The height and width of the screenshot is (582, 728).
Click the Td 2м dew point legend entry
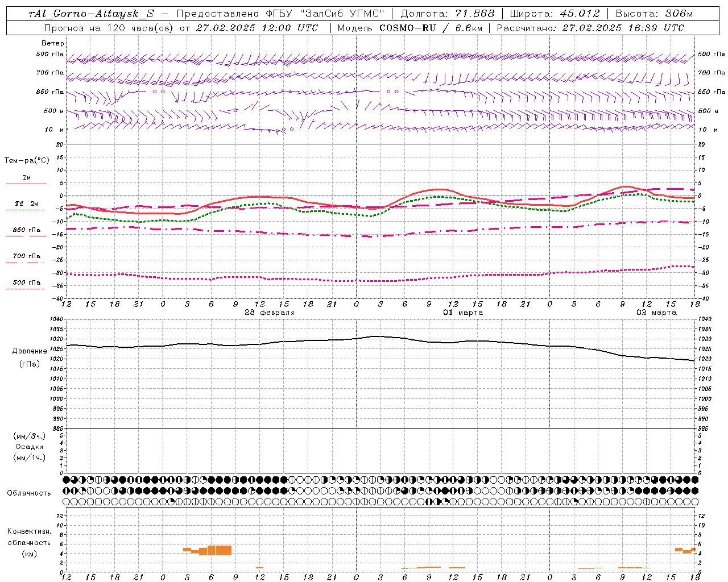point(27,203)
